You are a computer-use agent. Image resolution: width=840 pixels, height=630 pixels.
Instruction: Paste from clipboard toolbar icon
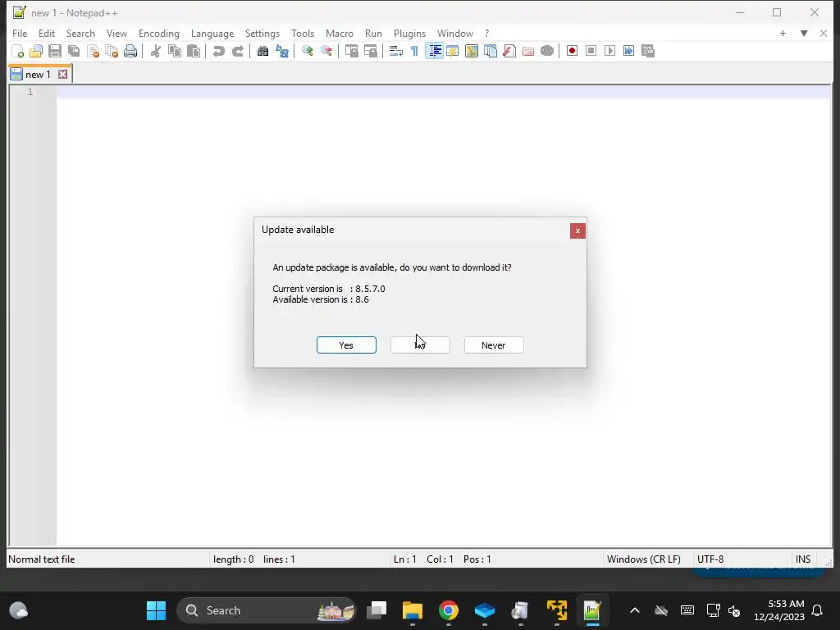pyautogui.click(x=194, y=51)
